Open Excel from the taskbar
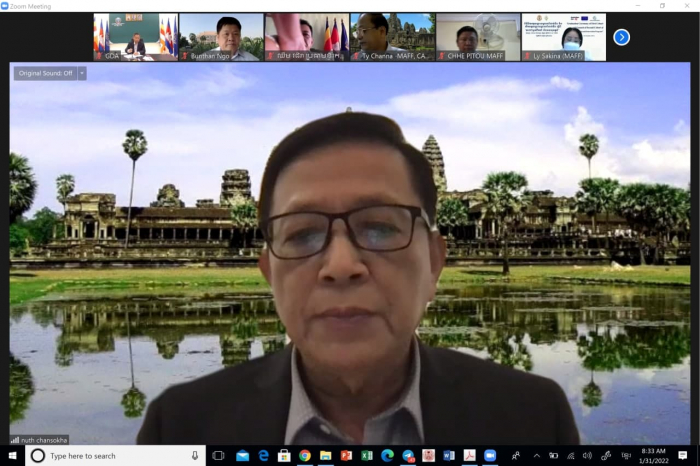Viewport: 700px width, 466px height. coord(367,456)
